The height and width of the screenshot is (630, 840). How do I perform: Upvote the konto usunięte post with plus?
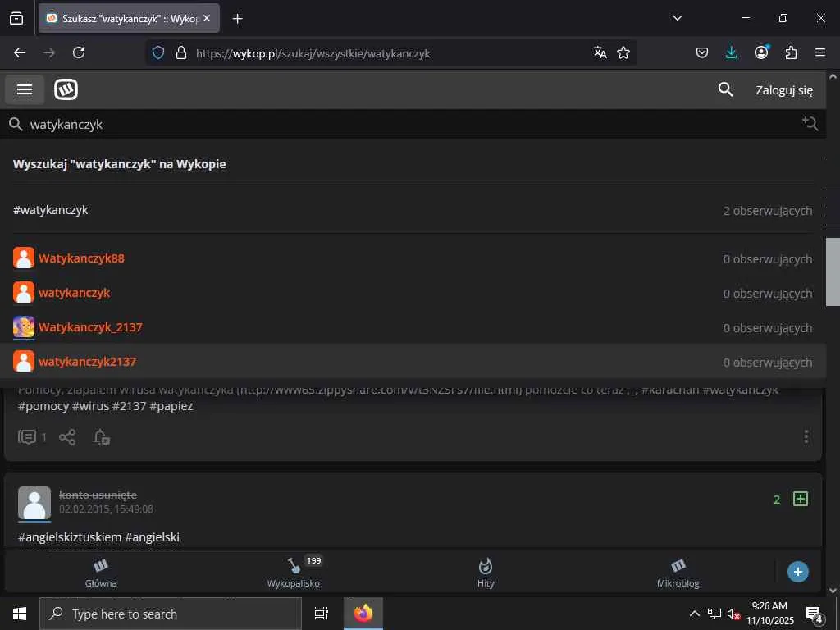click(x=801, y=500)
